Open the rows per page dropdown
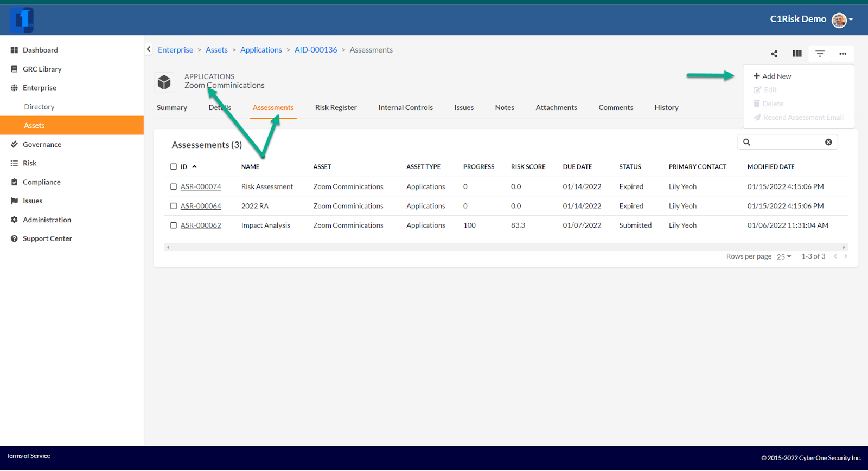The width and height of the screenshot is (868, 471). tap(784, 257)
